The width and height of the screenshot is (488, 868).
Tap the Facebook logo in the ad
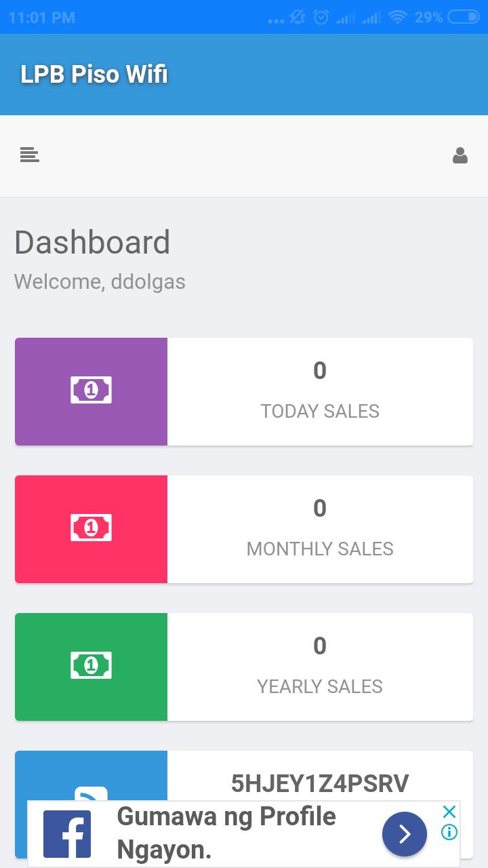[x=67, y=834]
